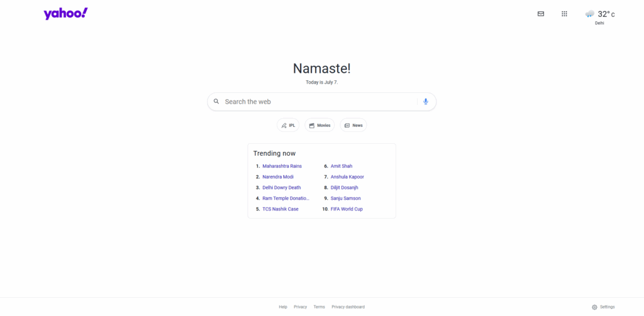Screen dimensions: 644x316
Task: Open trending topic Delhi Dowry Death
Action: click(x=282, y=188)
